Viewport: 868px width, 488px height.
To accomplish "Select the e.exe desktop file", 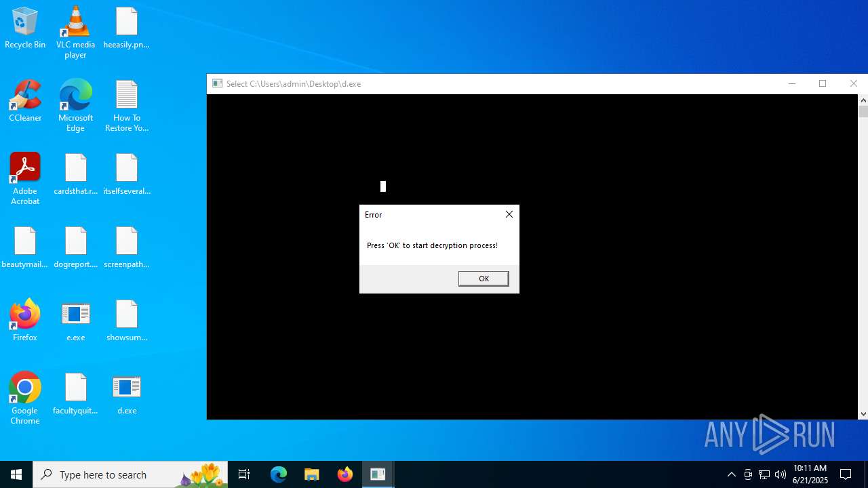I will pyautogui.click(x=75, y=321).
